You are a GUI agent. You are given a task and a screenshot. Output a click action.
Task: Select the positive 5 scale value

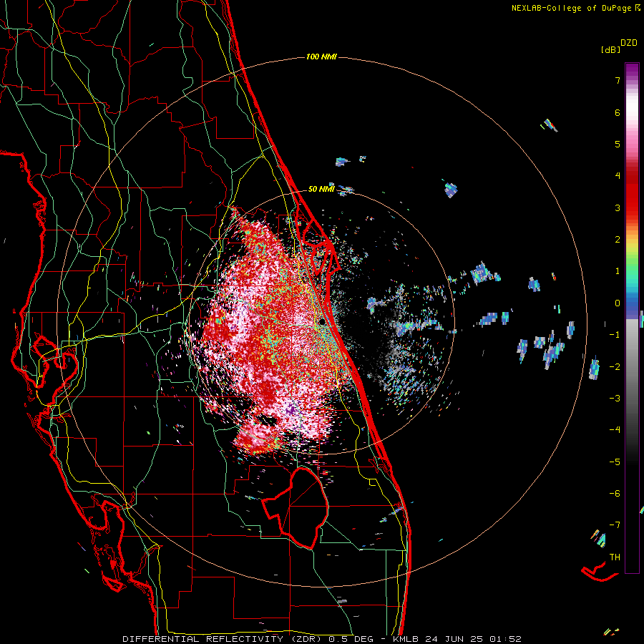[618, 144]
